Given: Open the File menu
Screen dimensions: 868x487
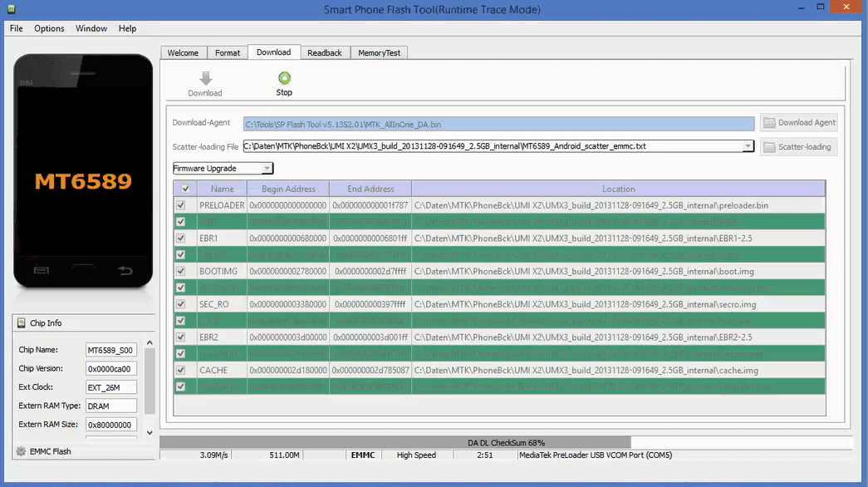Looking at the screenshot, I should [16, 28].
